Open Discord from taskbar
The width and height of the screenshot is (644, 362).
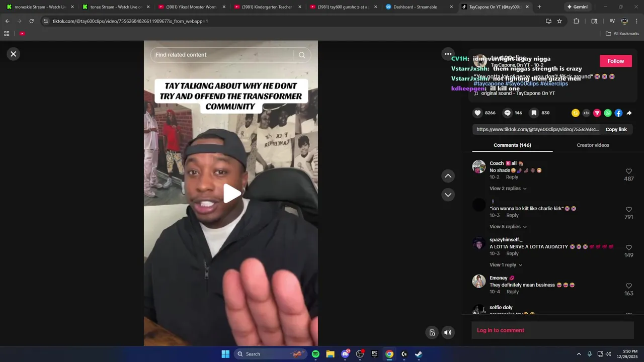point(345,354)
